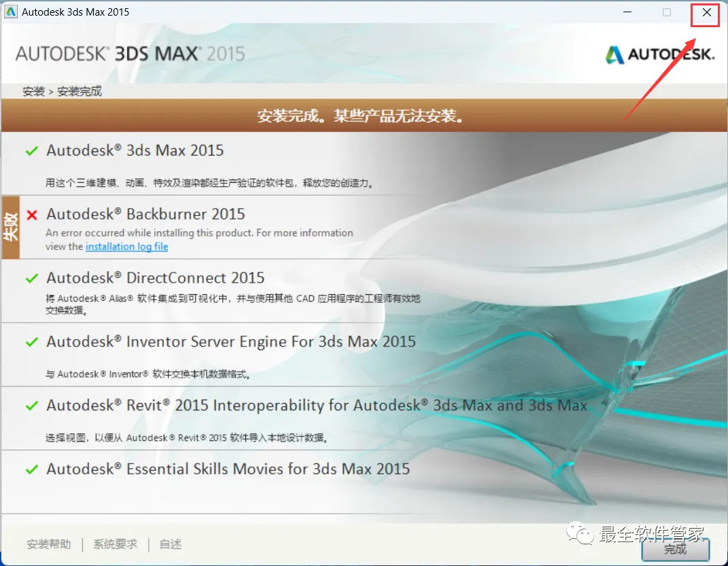Click the 3ds Max description 用这个三维建模 text
This screenshot has height=566, width=728.
(209, 183)
